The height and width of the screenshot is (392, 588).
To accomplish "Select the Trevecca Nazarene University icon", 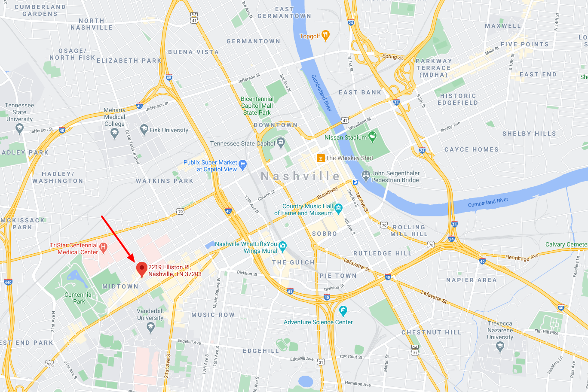I will [500, 346].
